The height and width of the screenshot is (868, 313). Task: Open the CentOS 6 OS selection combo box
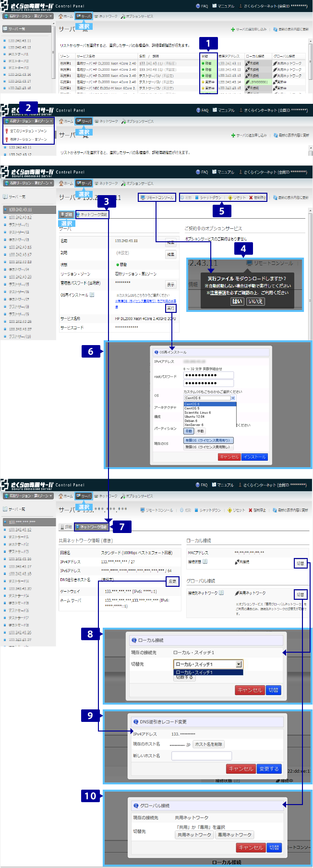(x=210, y=398)
